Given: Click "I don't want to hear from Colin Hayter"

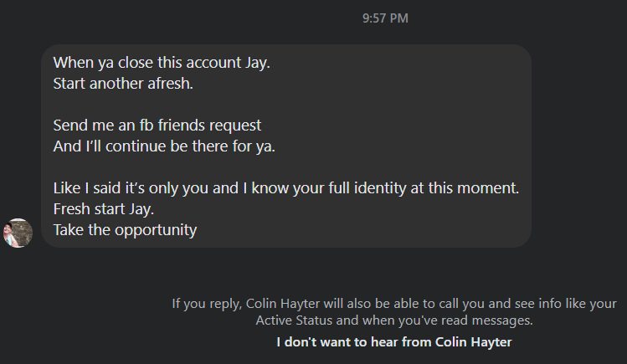Looking at the screenshot, I should pos(393,342).
